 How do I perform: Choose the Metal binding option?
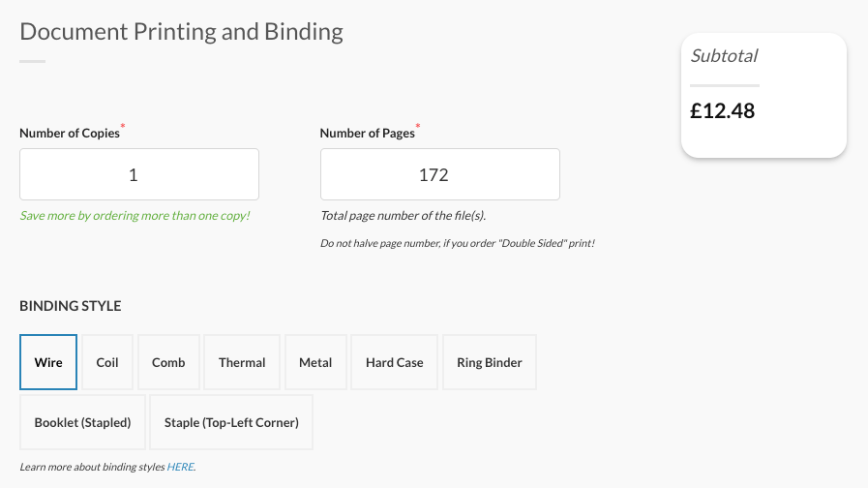(x=315, y=362)
